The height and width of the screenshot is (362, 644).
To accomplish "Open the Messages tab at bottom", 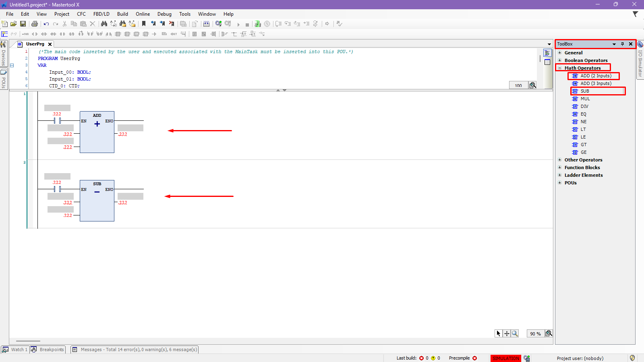I will (x=135, y=350).
